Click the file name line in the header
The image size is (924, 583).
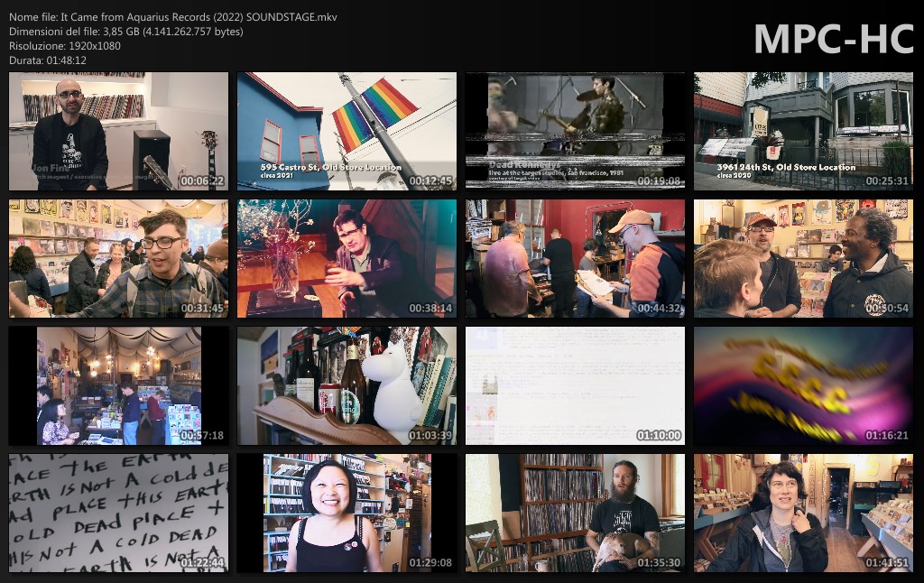(x=173, y=17)
